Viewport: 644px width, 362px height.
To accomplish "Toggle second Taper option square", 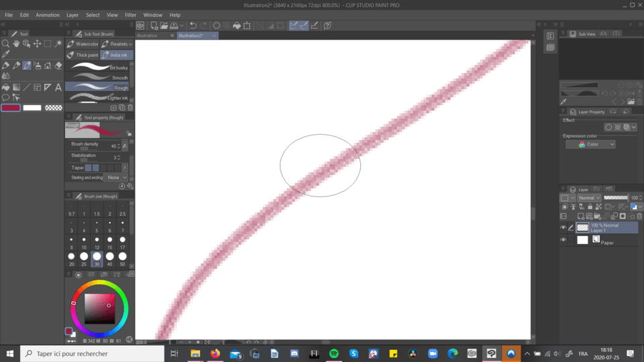I will 96,168.
